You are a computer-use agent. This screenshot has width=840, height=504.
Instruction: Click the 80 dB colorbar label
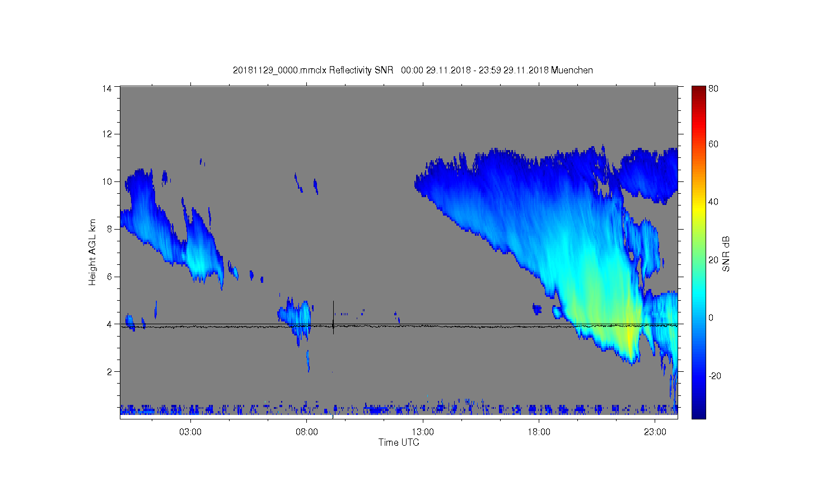point(713,88)
